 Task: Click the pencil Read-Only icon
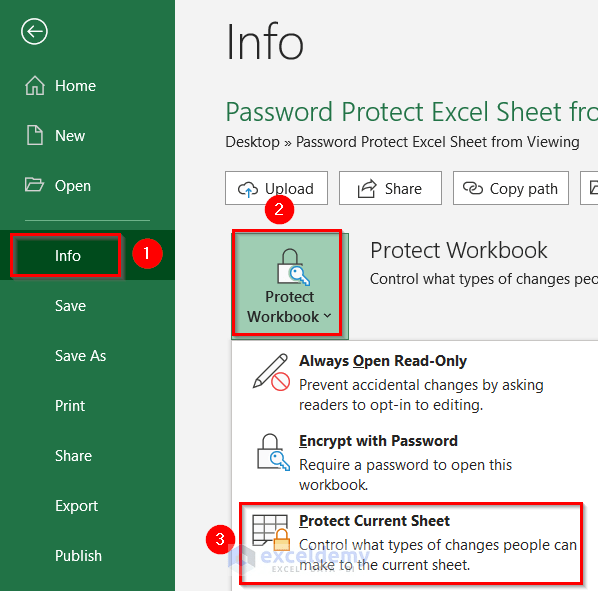coord(271,373)
